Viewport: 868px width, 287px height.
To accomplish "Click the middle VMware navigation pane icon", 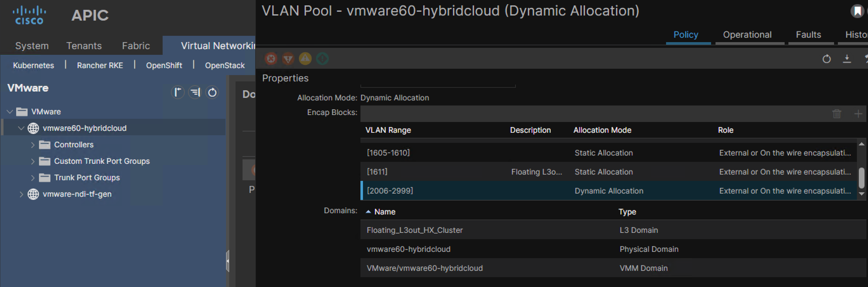I will point(195,92).
